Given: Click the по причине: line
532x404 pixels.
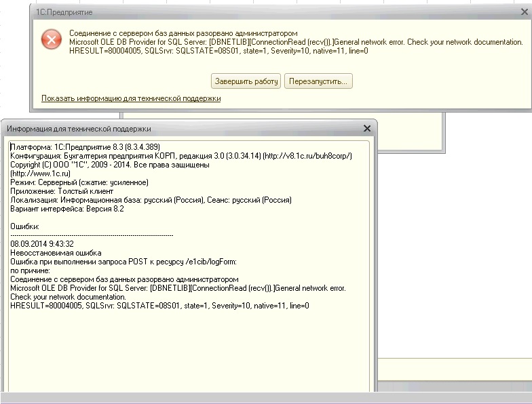Looking at the screenshot, I should [x=30, y=270].
